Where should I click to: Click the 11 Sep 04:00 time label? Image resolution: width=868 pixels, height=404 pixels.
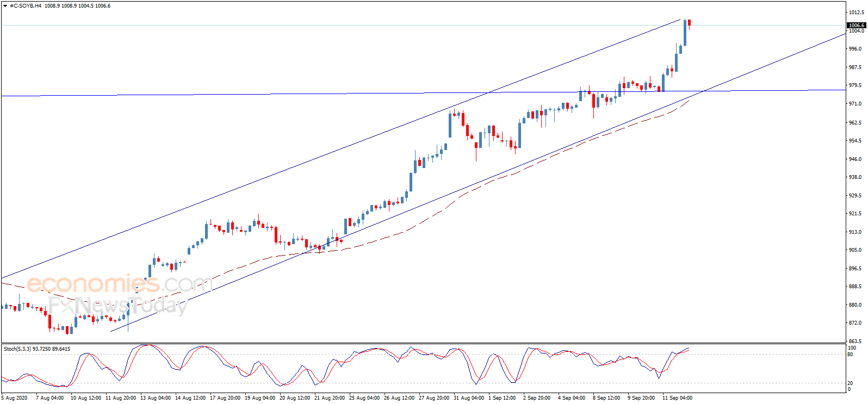[x=677, y=398]
